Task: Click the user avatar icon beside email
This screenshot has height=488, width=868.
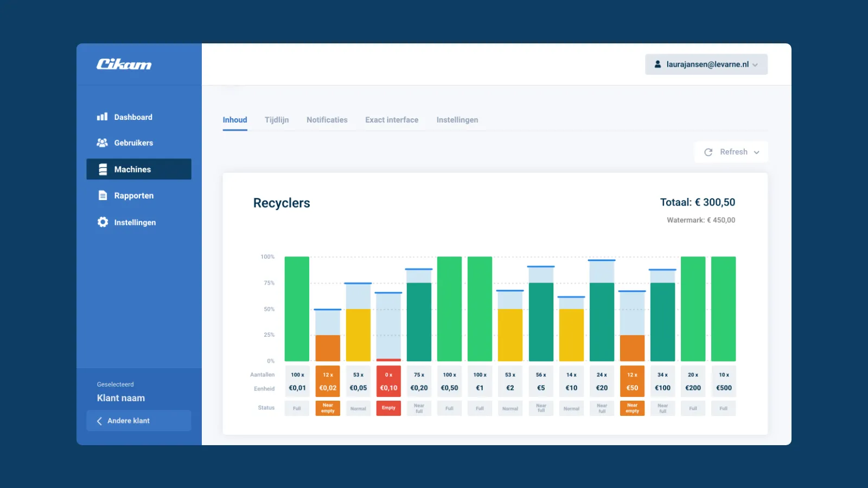Action: (x=658, y=64)
